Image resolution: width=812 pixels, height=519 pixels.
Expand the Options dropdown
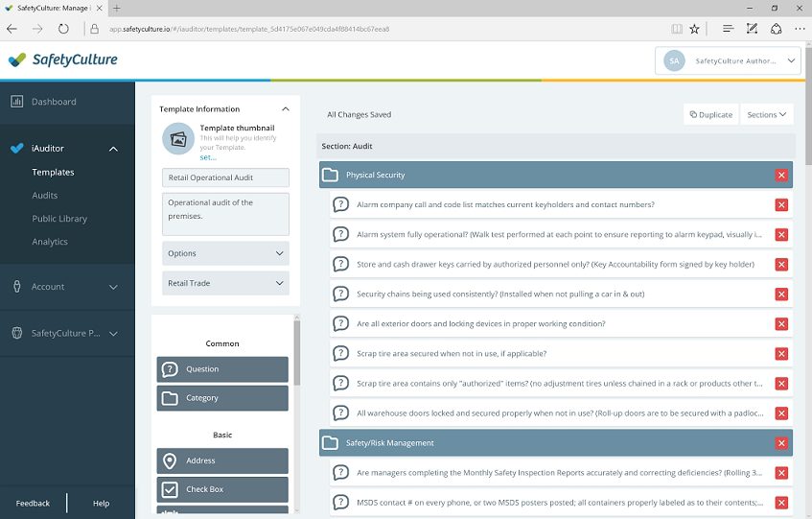[225, 254]
